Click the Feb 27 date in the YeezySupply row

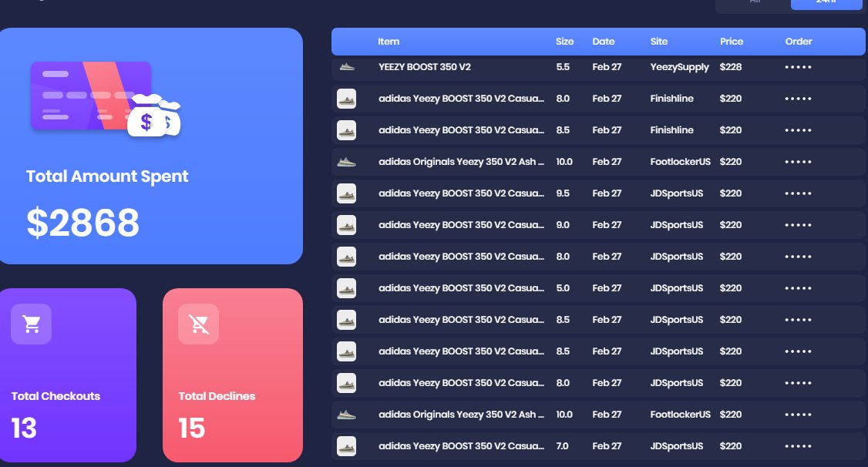(607, 67)
